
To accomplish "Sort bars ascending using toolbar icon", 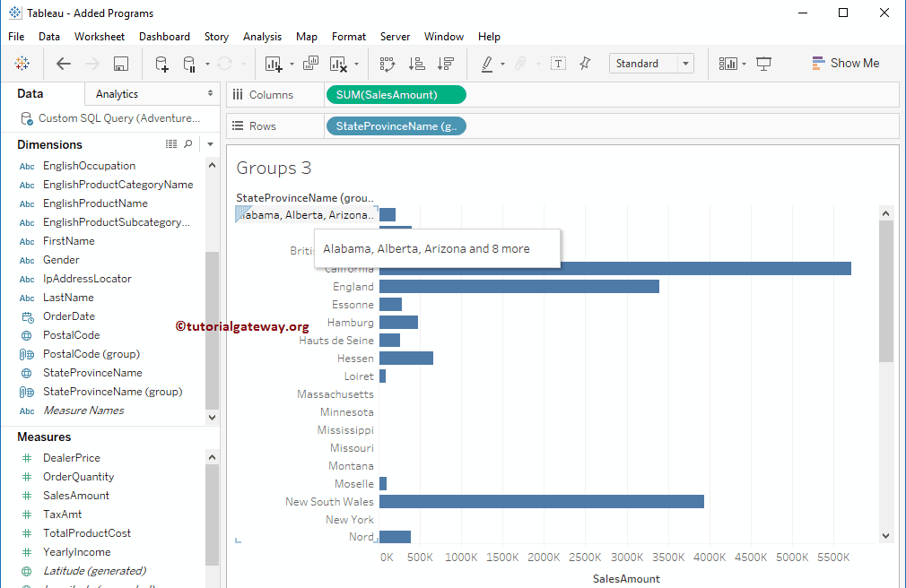I will point(416,64).
